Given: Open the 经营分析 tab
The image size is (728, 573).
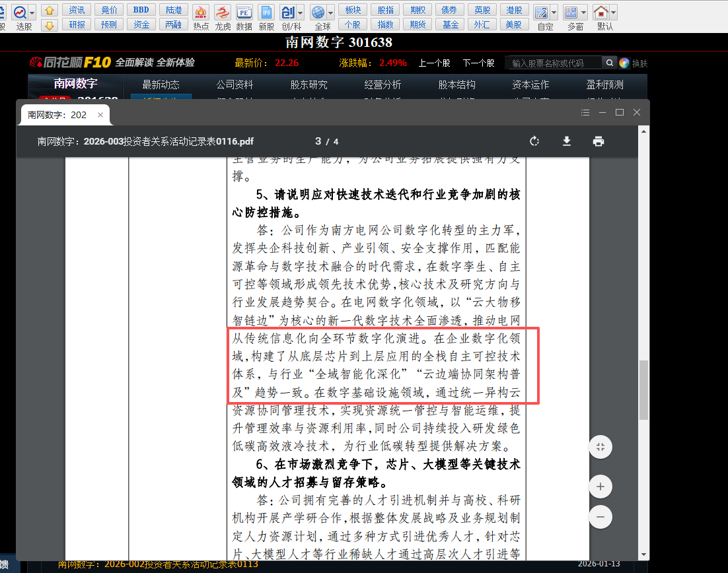Looking at the screenshot, I should coord(382,85).
